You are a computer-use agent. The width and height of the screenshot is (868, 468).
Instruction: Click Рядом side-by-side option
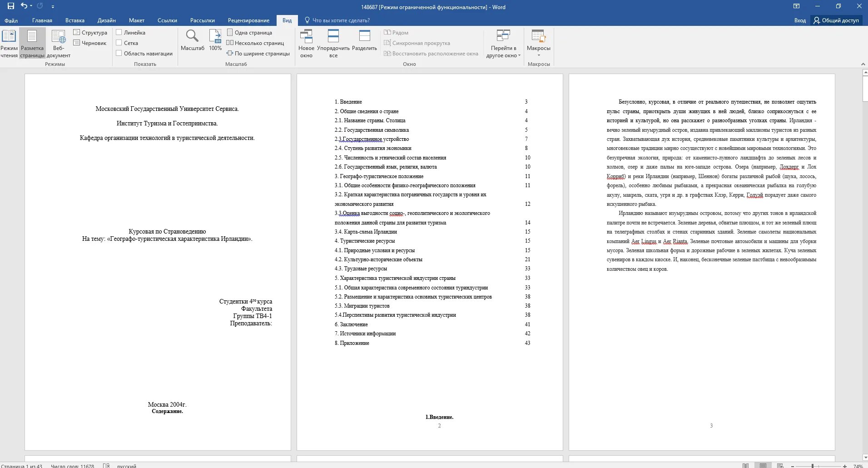(x=396, y=33)
